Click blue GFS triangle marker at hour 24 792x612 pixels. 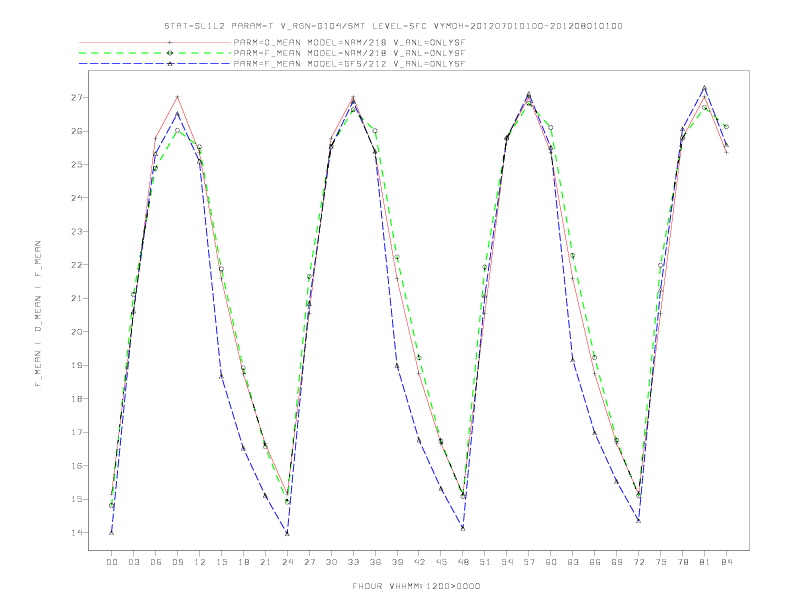(287, 533)
